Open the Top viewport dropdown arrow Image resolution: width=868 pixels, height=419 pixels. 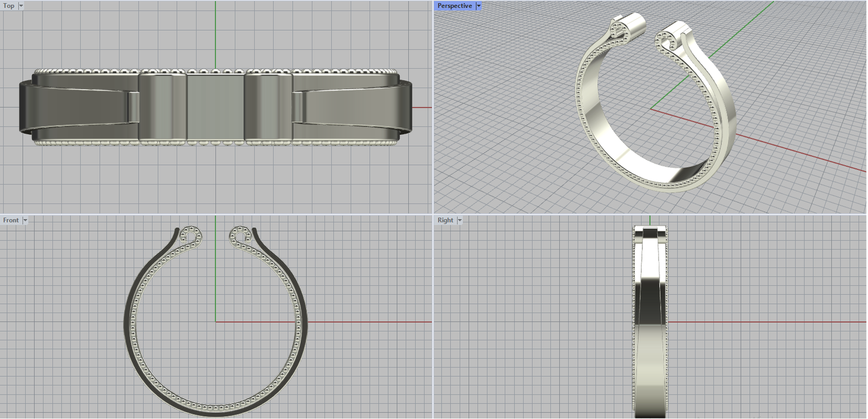(x=21, y=6)
